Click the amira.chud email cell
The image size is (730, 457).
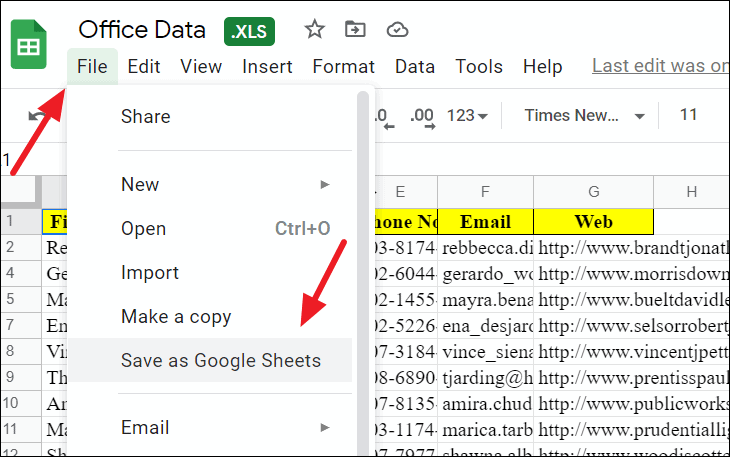point(485,403)
